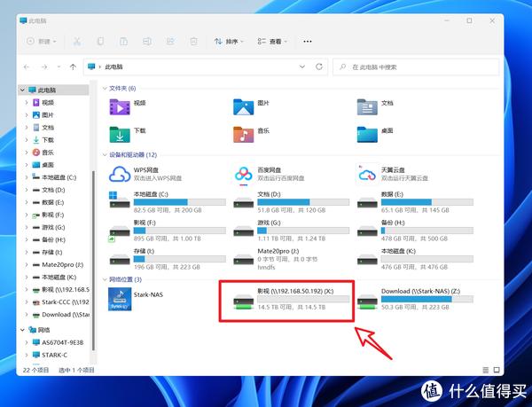Click the refresh icon beside address bar
The height and width of the screenshot is (407, 532).
tap(319, 67)
